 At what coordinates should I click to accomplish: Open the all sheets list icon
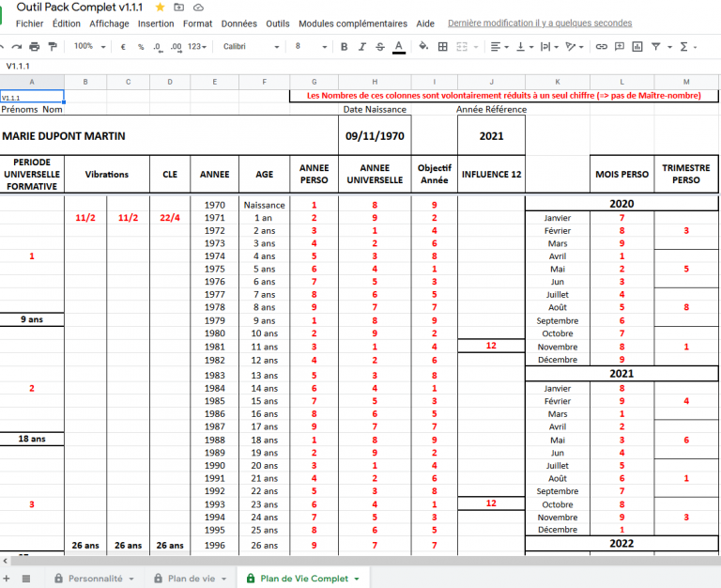tap(26, 578)
